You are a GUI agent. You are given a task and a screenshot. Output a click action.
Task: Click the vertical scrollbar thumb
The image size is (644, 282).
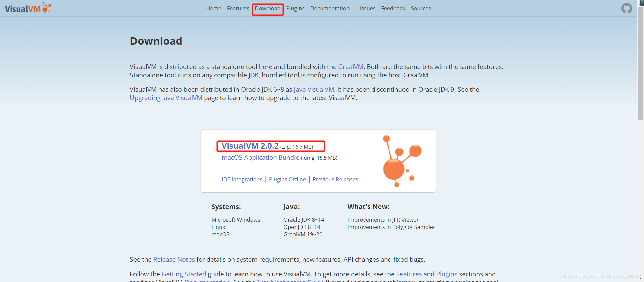point(640,63)
